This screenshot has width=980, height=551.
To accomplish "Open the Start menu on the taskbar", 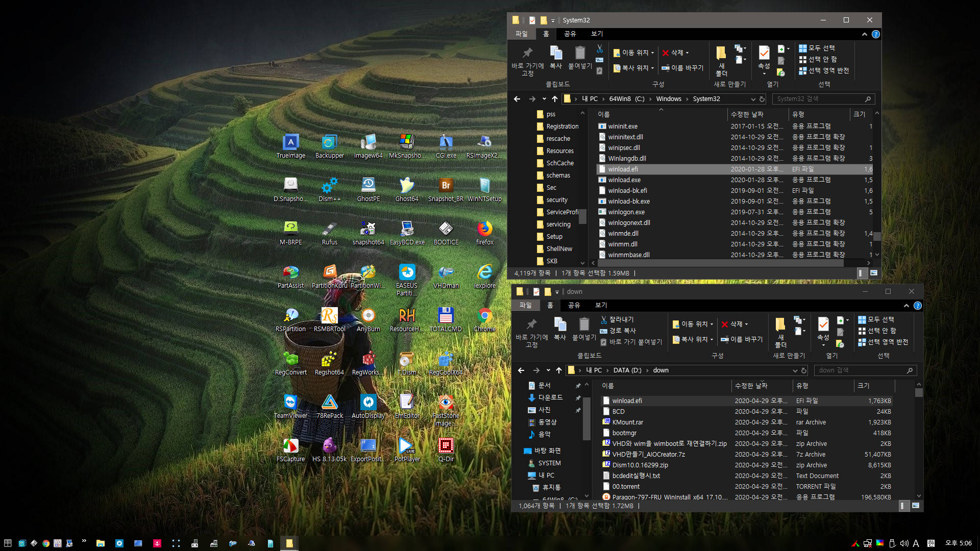I will (x=8, y=543).
